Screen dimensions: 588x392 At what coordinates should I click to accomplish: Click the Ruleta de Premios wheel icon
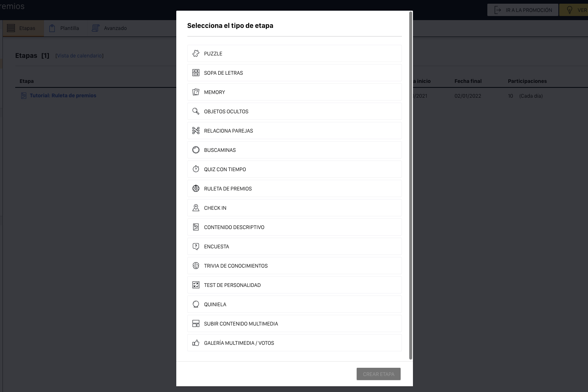(x=196, y=188)
